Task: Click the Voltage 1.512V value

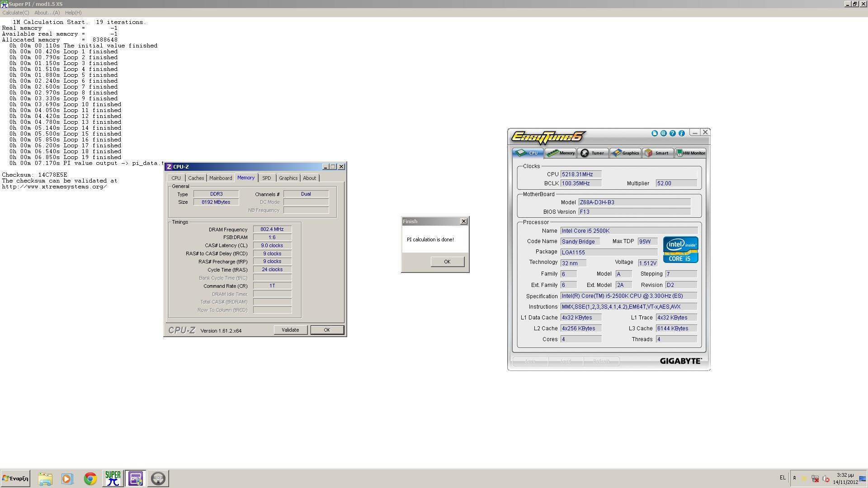Action: point(647,263)
